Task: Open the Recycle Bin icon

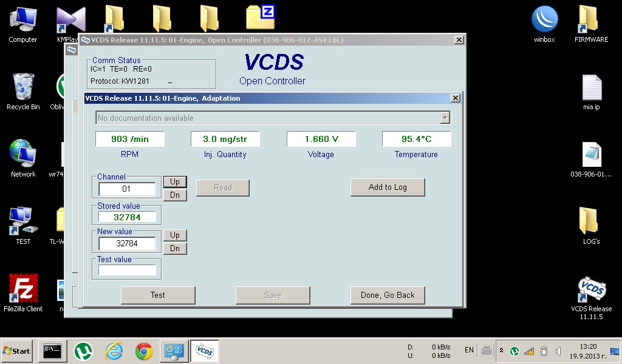Action: [23, 87]
